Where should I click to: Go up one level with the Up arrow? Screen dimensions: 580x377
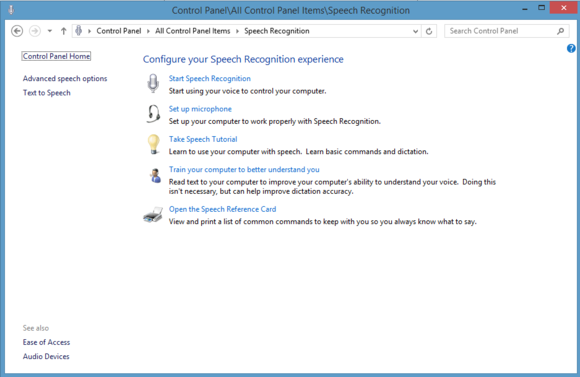[64, 31]
